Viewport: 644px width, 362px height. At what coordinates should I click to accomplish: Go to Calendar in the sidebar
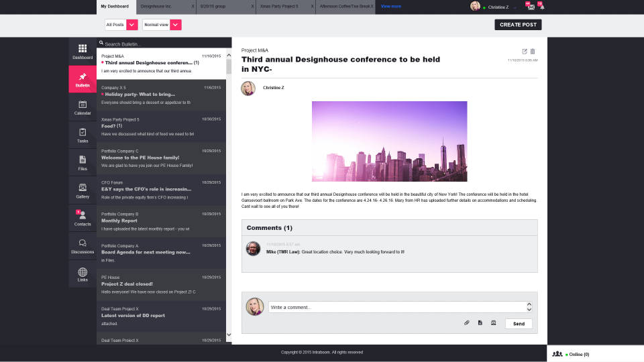click(x=83, y=107)
